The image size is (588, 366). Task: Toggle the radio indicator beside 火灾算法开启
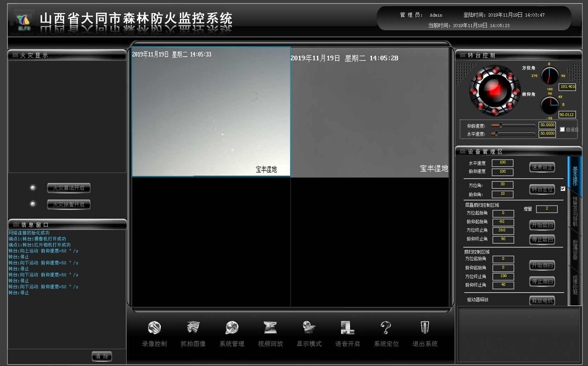click(x=33, y=188)
